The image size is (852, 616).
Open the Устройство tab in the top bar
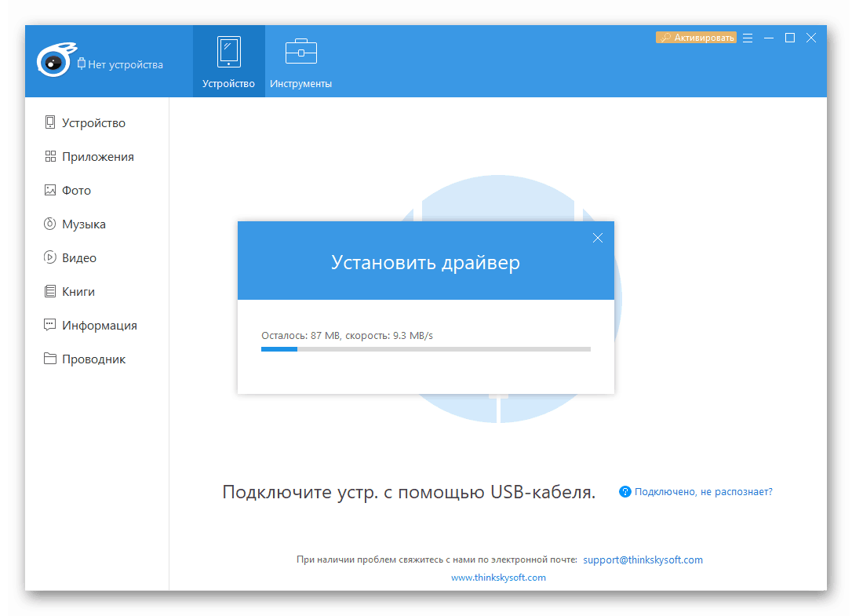tap(229, 61)
